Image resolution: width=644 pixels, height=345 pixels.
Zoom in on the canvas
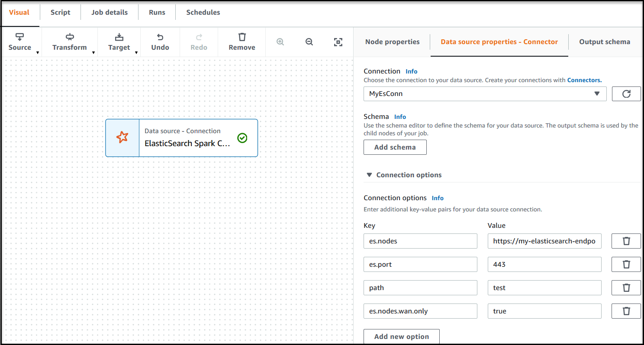click(x=280, y=42)
